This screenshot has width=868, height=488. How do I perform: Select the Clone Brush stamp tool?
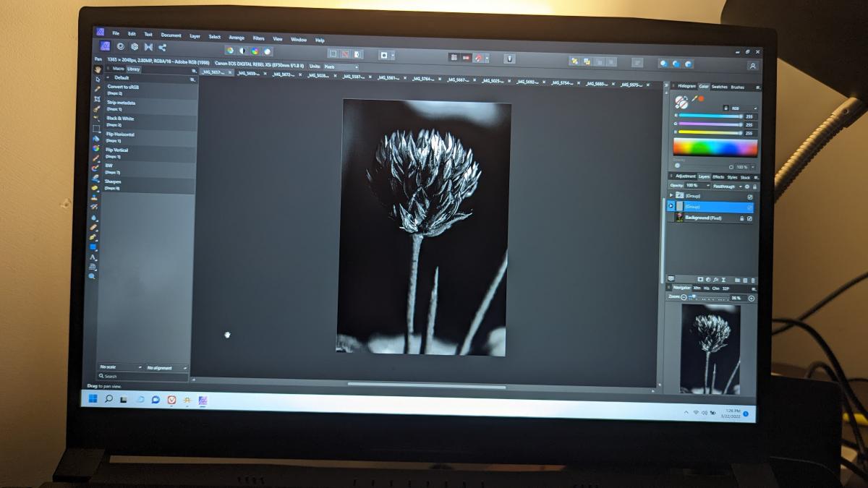tap(95, 197)
